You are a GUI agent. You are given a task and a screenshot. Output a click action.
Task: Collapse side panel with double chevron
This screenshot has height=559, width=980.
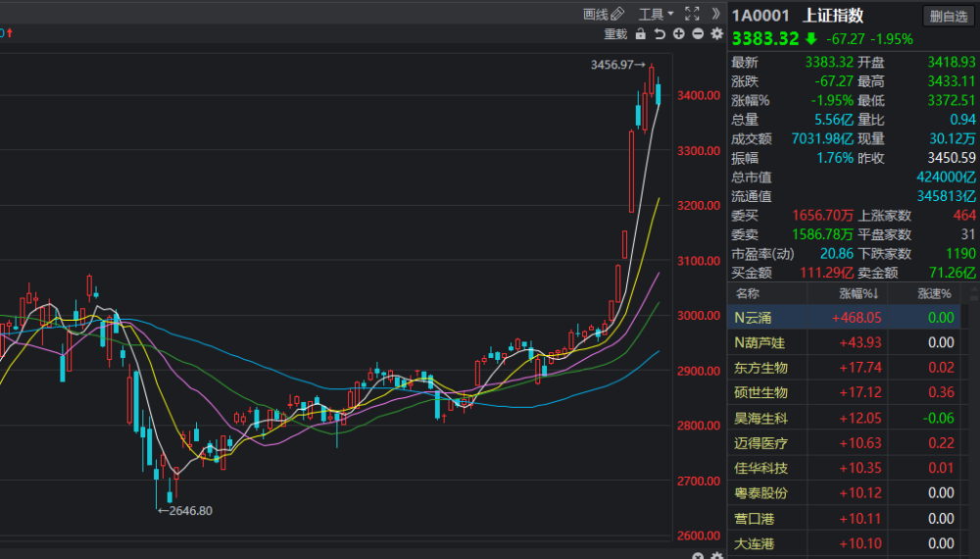coord(715,14)
